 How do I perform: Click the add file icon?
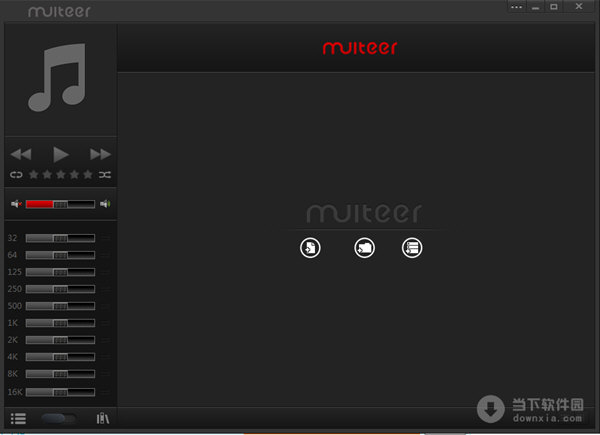(310, 247)
